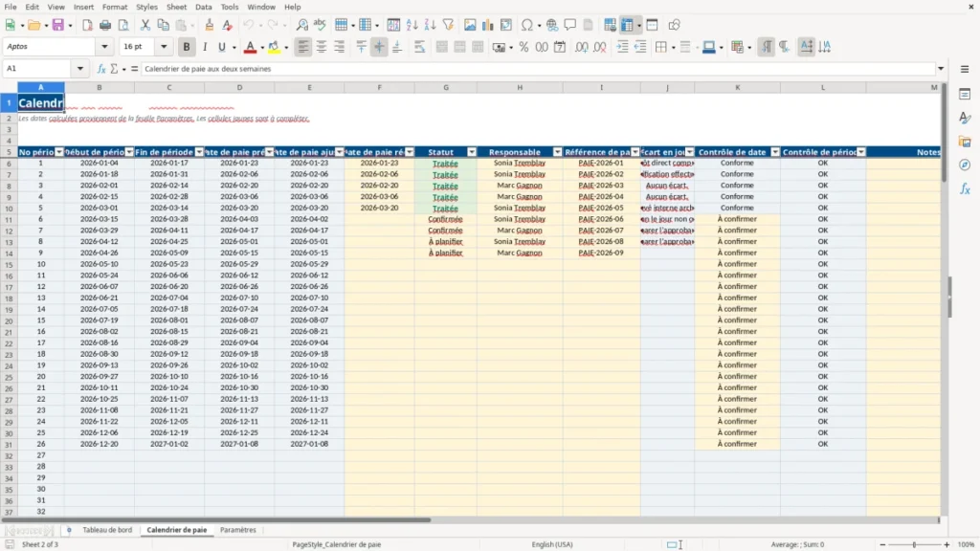Viewport: 980px width, 551px height.
Task: Expand the Name Box dropdown
Action: click(80, 69)
